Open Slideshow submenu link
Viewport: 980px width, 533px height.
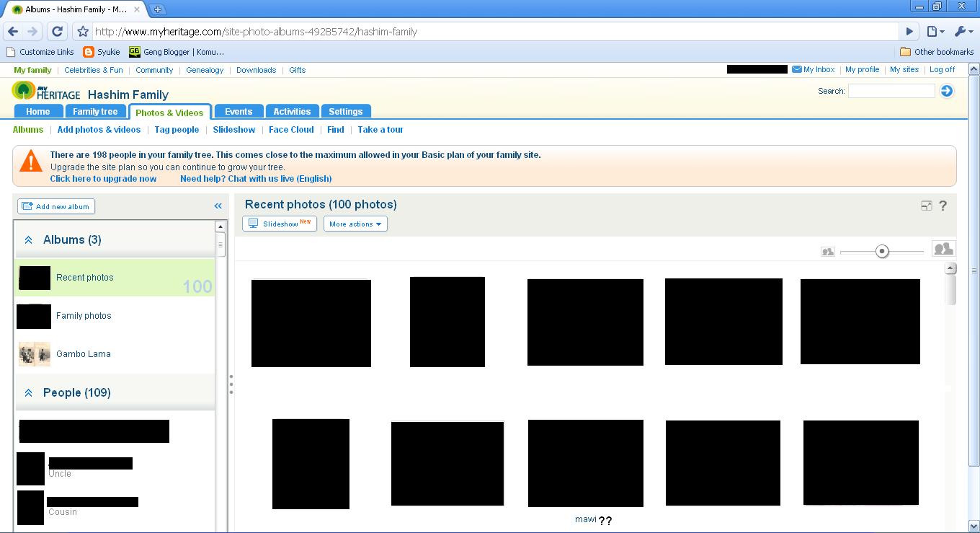(234, 130)
